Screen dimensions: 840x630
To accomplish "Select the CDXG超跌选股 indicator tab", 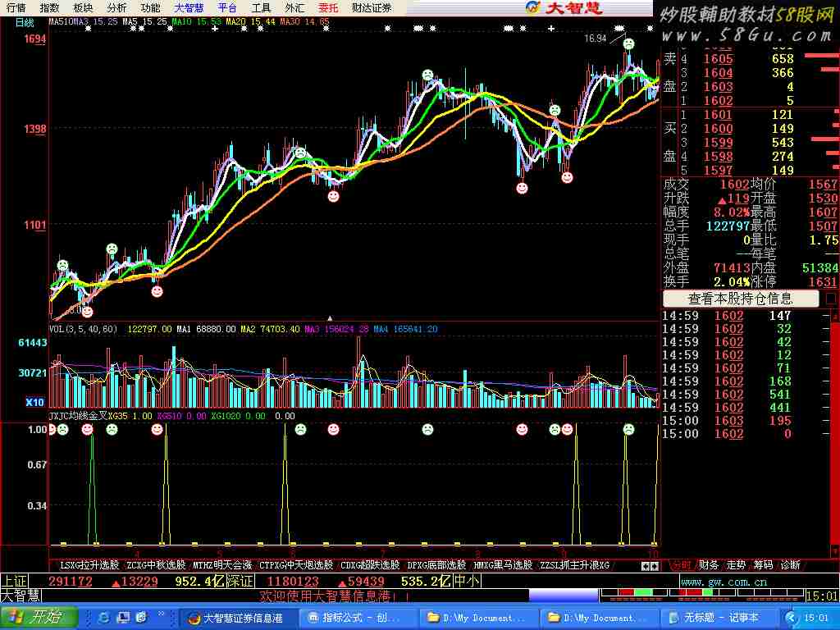I will pos(370,565).
